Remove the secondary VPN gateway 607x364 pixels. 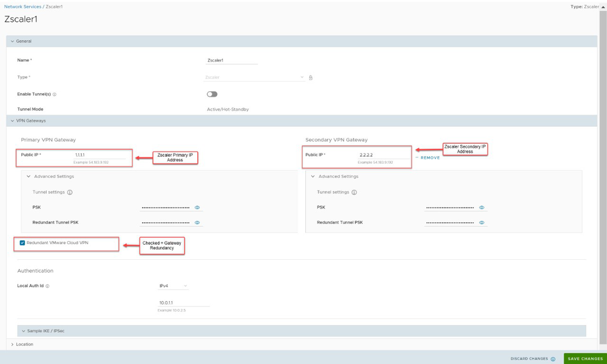coord(430,158)
